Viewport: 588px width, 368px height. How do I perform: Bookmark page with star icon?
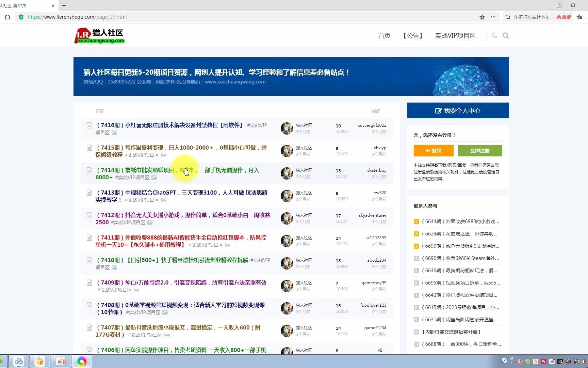[x=482, y=17]
